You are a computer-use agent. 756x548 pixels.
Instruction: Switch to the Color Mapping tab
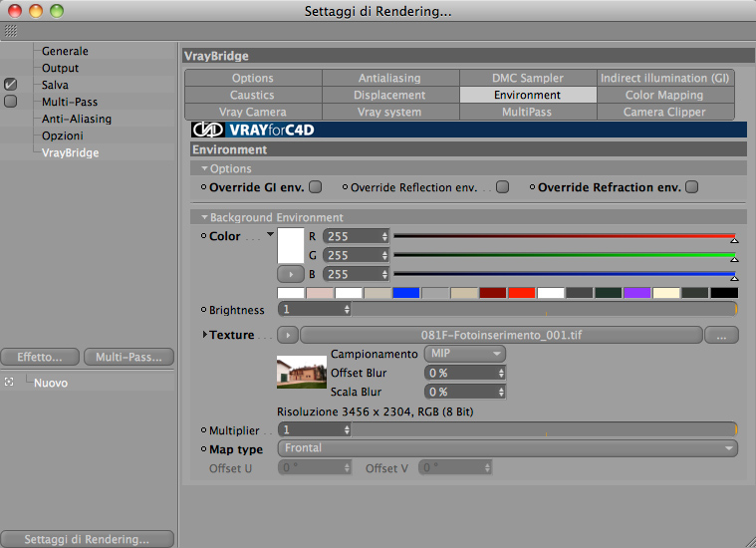tap(665, 95)
